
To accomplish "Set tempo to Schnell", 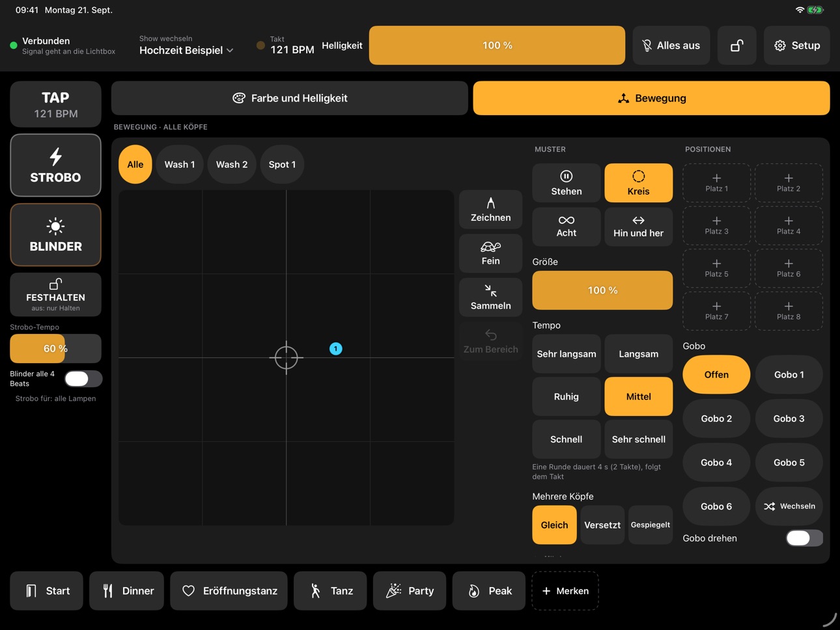I will click(x=567, y=439).
